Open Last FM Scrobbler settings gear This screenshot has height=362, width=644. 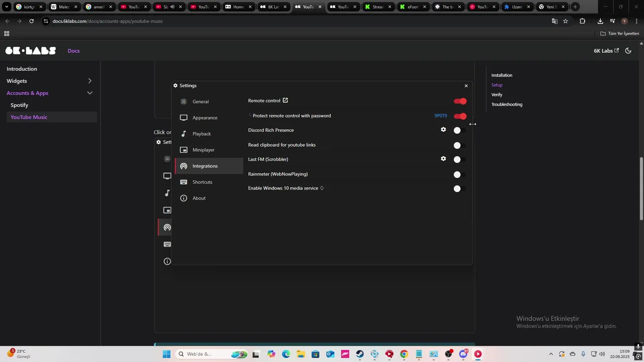pos(443,159)
